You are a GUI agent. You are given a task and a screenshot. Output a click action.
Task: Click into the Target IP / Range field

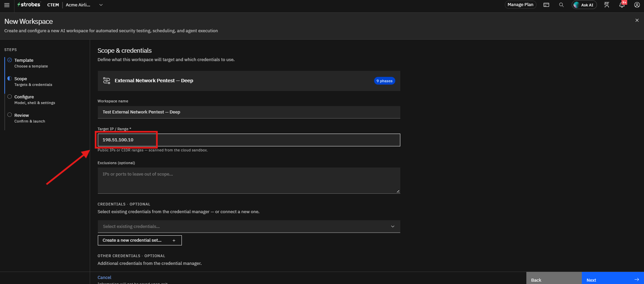[x=249, y=140]
